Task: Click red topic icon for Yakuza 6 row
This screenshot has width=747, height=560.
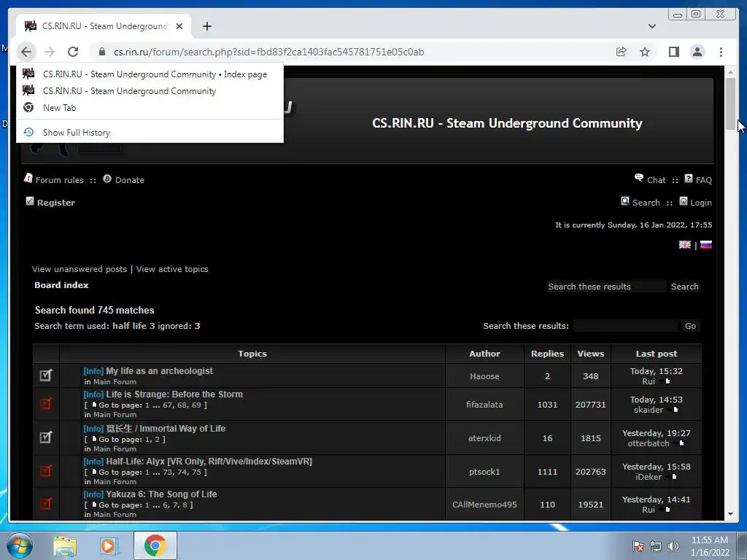Action: click(x=46, y=503)
